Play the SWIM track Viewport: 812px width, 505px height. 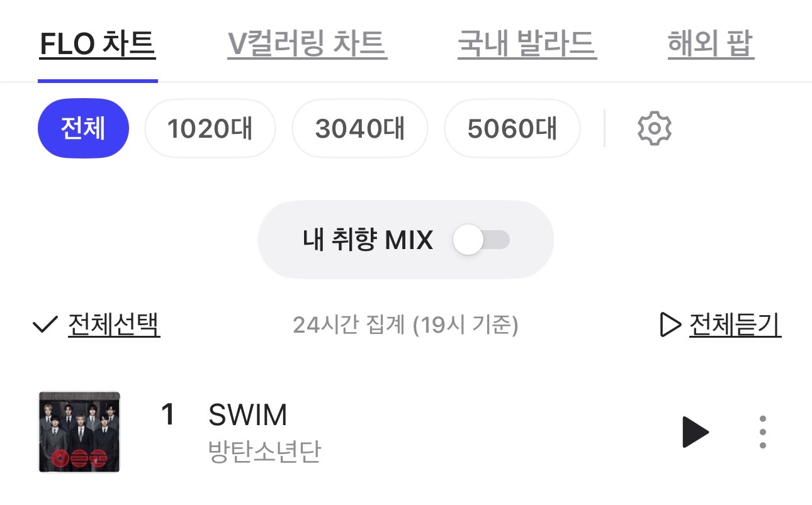tap(696, 432)
